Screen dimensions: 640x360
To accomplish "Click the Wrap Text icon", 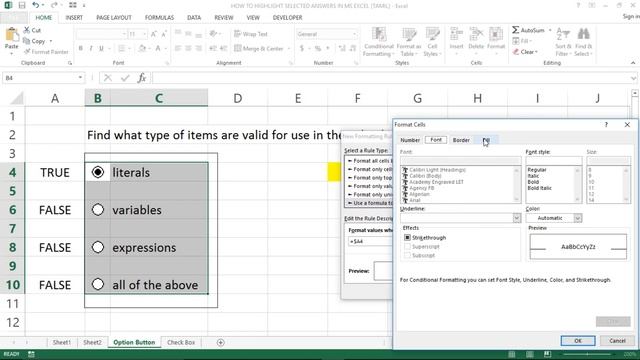I will [x=238, y=34].
